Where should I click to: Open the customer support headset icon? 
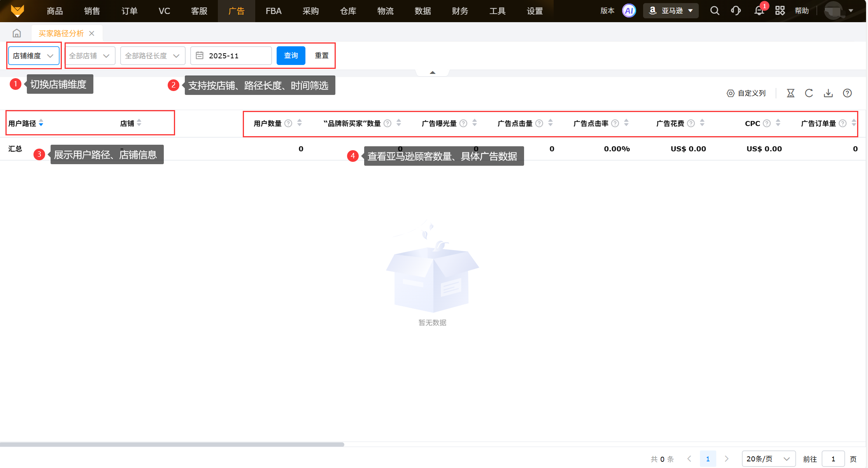coord(736,11)
